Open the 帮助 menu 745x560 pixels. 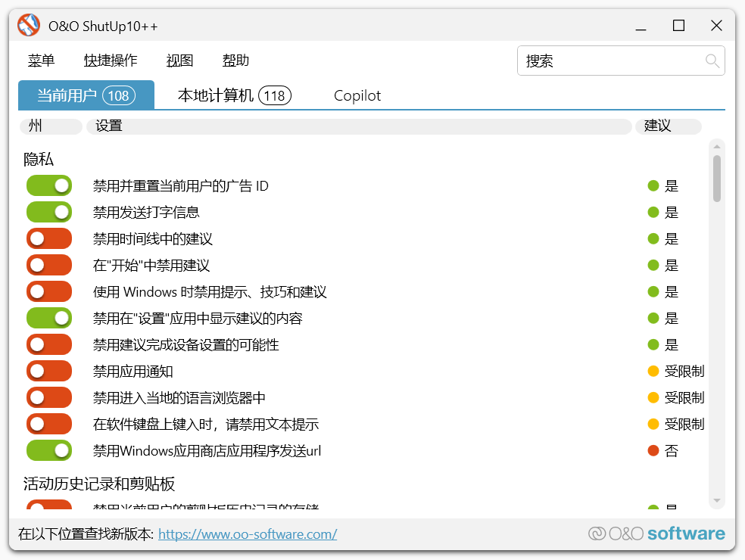235,61
